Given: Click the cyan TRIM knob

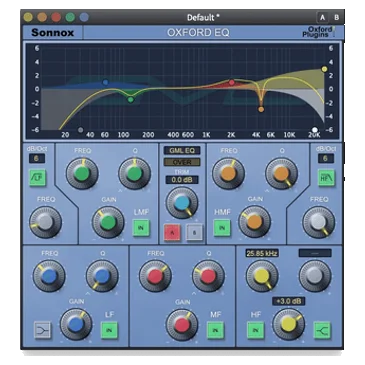Looking at the screenshot, I should click(x=182, y=203).
